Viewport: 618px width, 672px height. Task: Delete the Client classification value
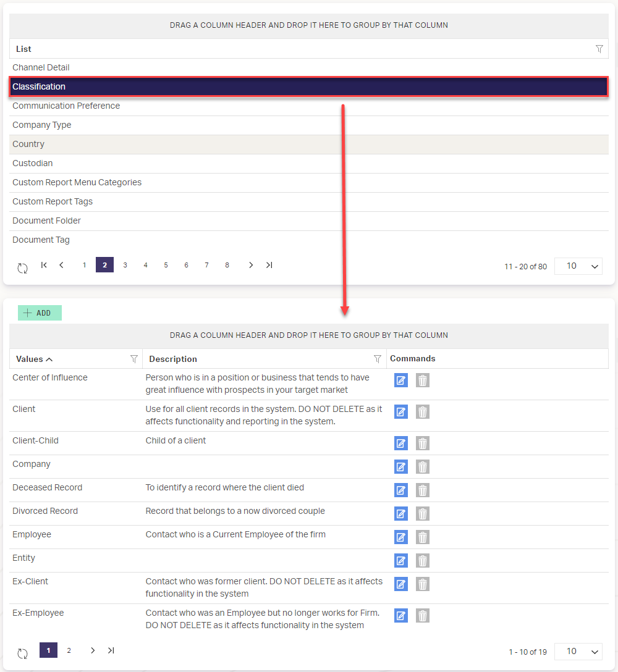(x=423, y=412)
